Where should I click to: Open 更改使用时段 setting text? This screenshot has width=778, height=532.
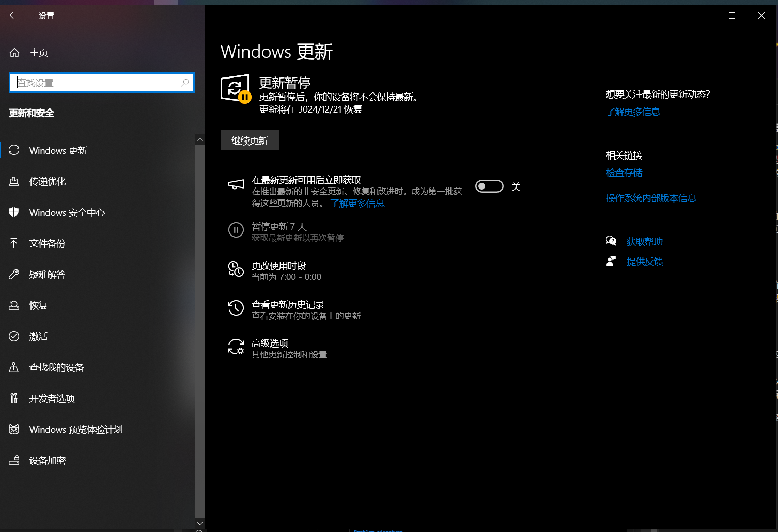[x=279, y=266]
